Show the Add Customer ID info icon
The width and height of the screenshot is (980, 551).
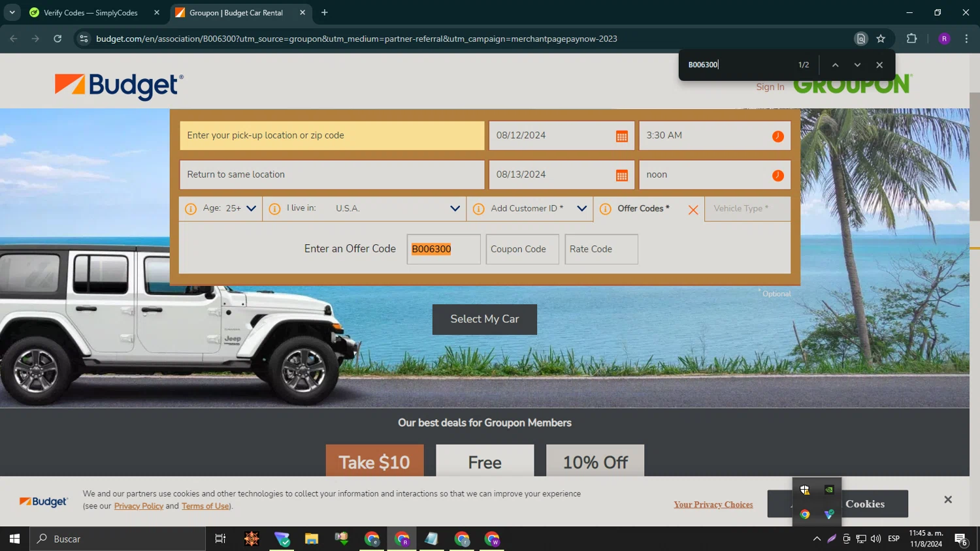pyautogui.click(x=478, y=209)
